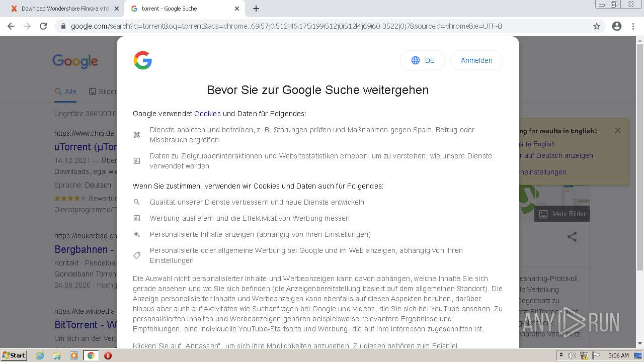The width and height of the screenshot is (644, 362).
Task: Open a new tab with plus icon
Action: pyautogui.click(x=256, y=9)
